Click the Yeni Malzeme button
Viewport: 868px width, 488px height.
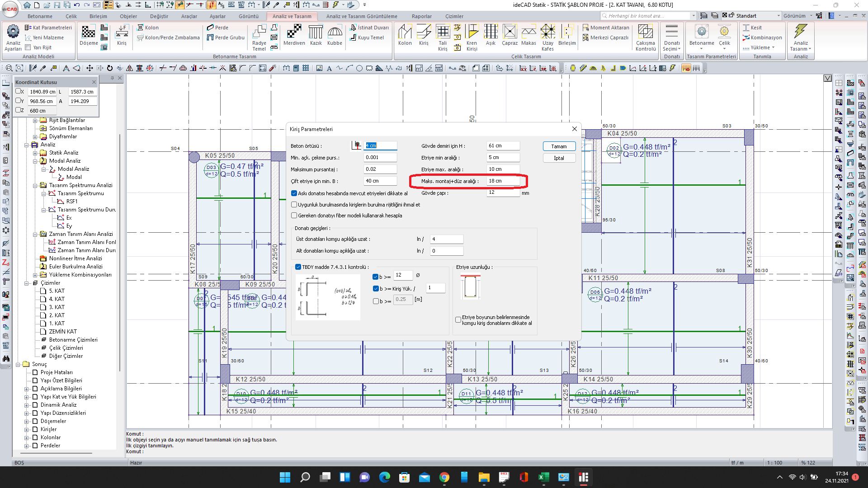44,38
